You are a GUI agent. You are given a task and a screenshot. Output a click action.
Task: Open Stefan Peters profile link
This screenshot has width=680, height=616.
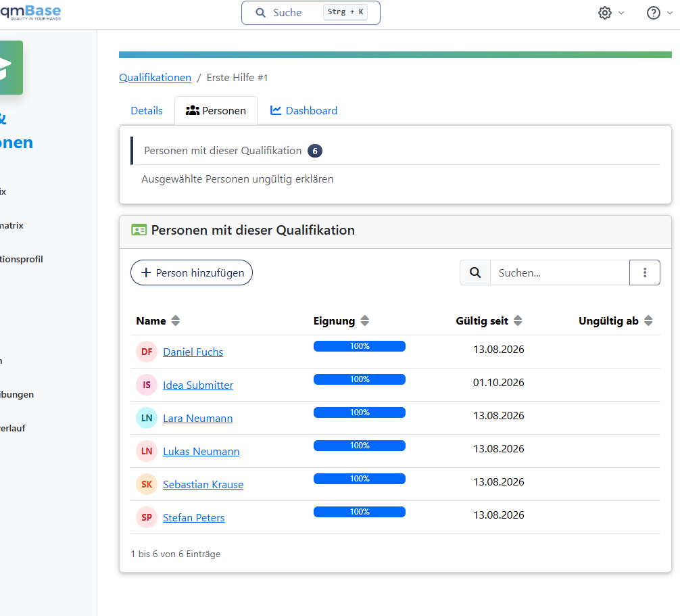coord(194,517)
